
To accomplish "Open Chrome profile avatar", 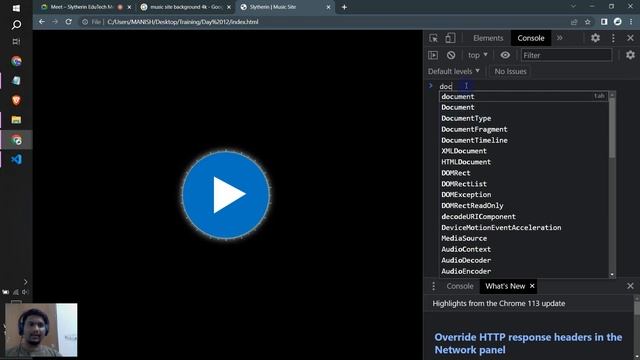I will click(x=618, y=22).
